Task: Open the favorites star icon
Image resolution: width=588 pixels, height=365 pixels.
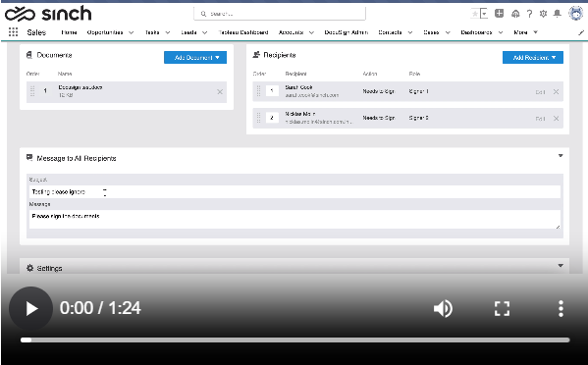Action: [x=475, y=14]
